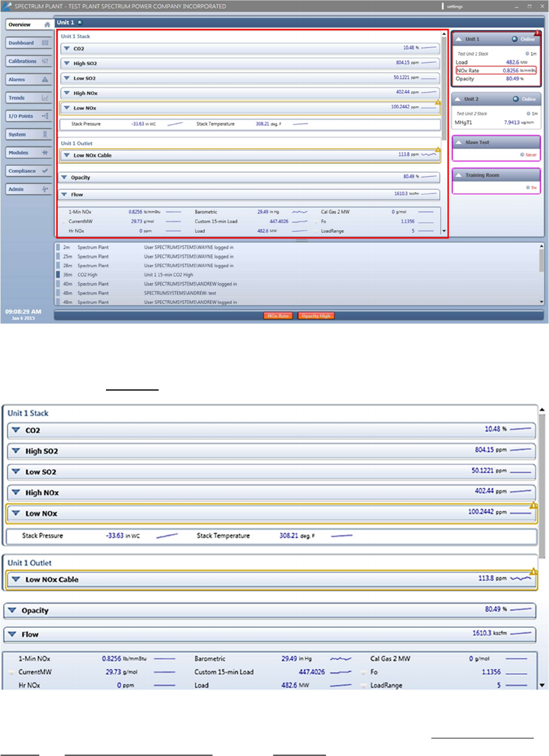This screenshot has width=549, height=756.
Task: Expand the Low SO2 row in the application window
Action: click(x=67, y=78)
